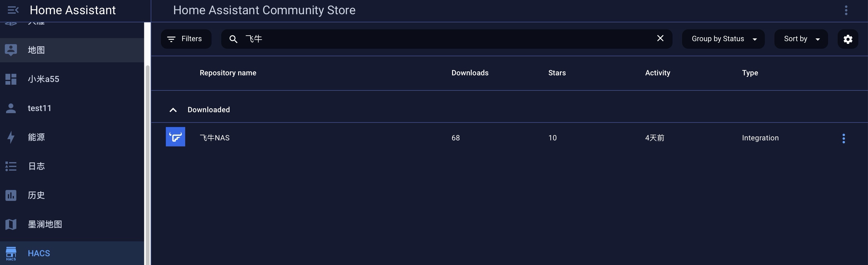Screen dimensions: 868x265
Task: Open the 日志 logbook panel
Action: pyautogui.click(x=36, y=166)
